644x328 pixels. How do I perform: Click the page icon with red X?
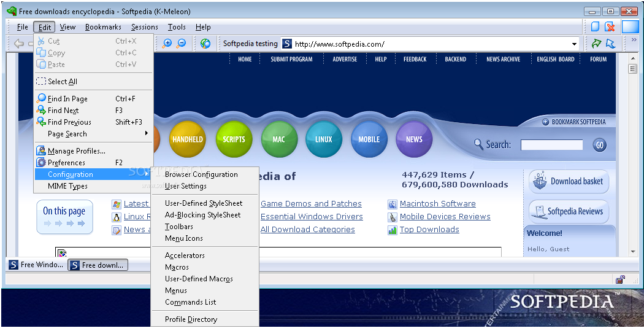(610, 27)
